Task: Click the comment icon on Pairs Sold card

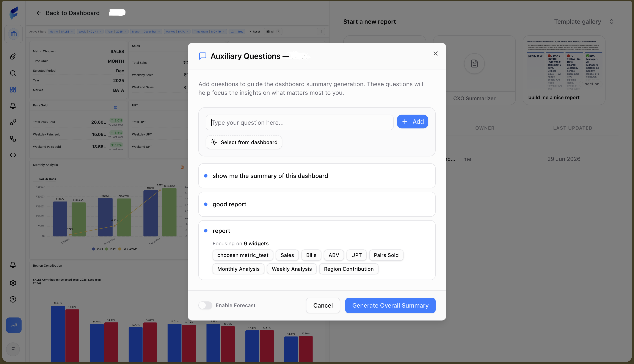Action: (x=116, y=107)
